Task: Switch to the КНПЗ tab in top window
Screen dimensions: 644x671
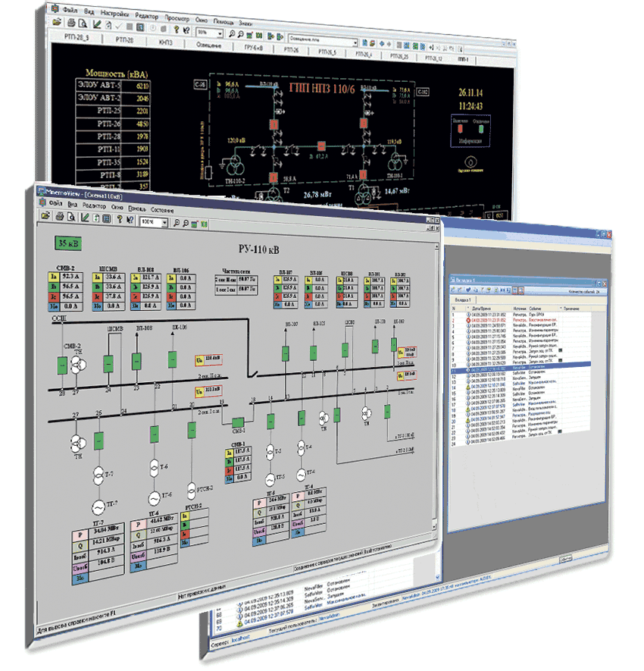Action: [x=165, y=42]
